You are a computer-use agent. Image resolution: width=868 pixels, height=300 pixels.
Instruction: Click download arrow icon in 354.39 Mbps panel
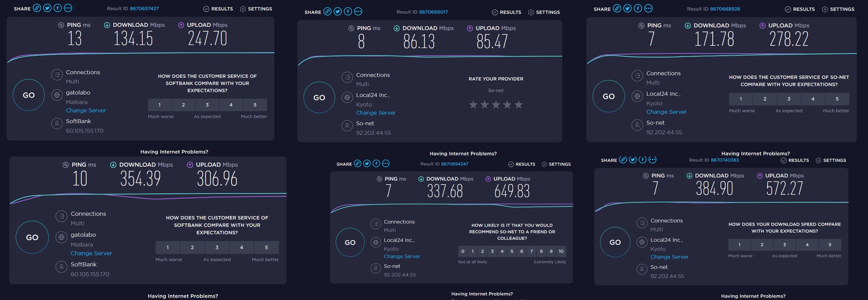(113, 165)
